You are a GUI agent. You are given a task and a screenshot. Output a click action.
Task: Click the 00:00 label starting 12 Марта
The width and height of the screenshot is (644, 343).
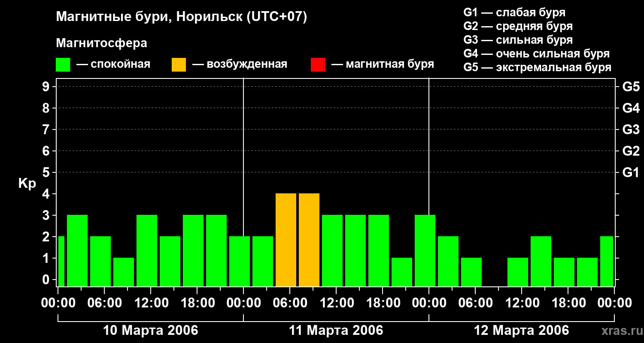pos(429,303)
